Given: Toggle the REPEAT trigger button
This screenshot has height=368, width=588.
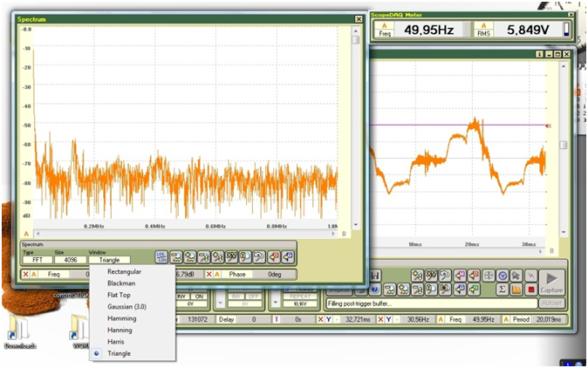Looking at the screenshot, I should click(x=300, y=296).
